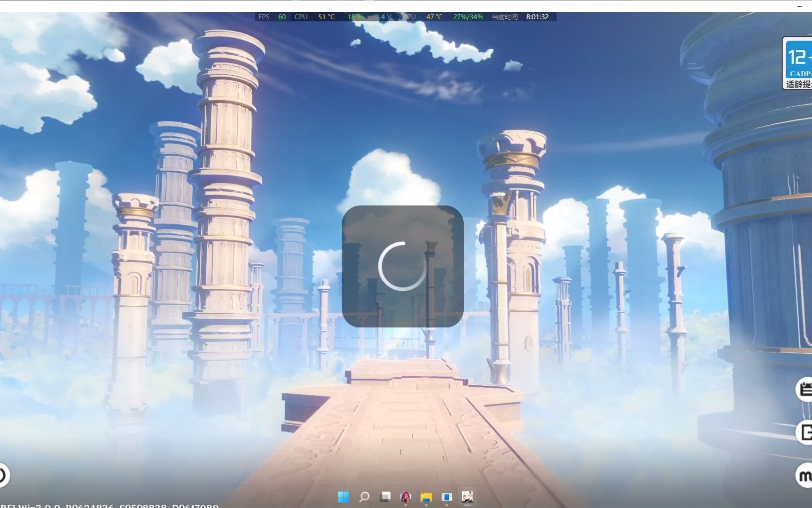
Task: Open Task View on taskbar
Action: pyautogui.click(x=385, y=497)
